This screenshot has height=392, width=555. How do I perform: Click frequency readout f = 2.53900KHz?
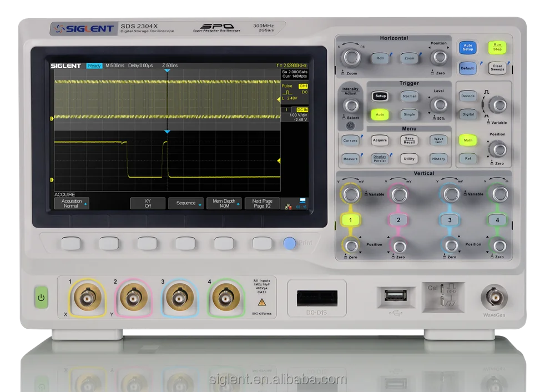(x=292, y=66)
